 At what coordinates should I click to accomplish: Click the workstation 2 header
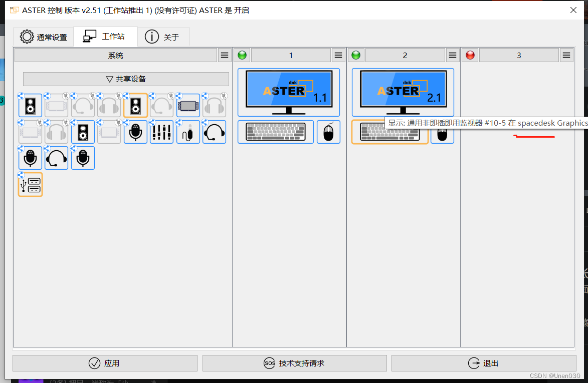pos(405,56)
